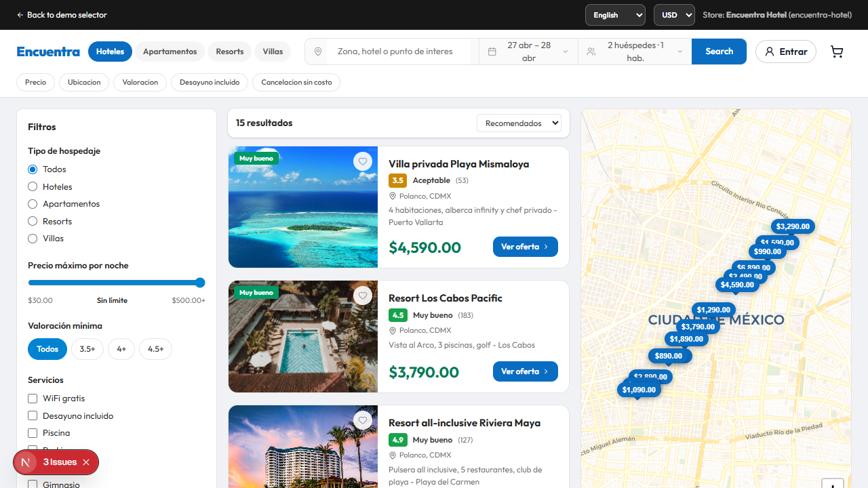Click the $3,790.00 map price marker
868x488 pixels.
coord(698,327)
